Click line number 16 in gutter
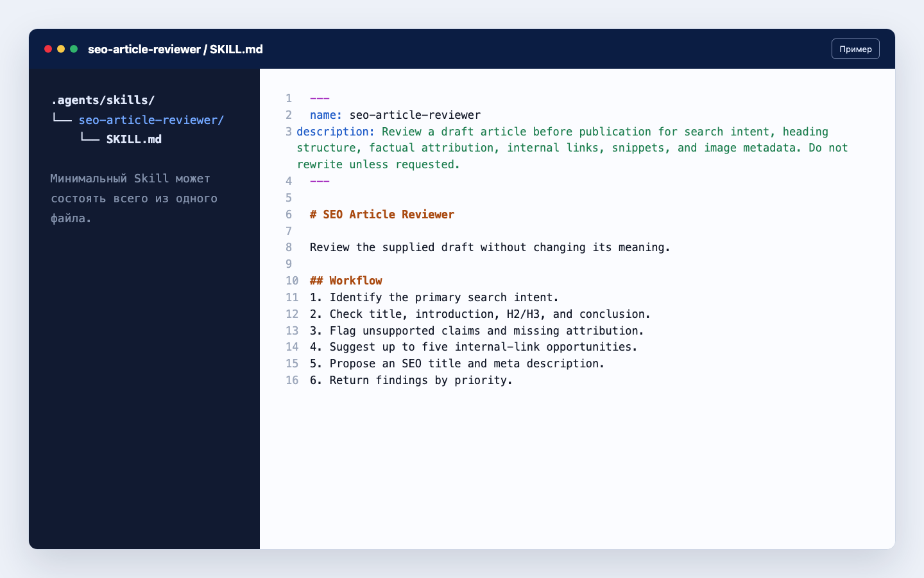Screen dimensions: 924x578 pos(292,380)
